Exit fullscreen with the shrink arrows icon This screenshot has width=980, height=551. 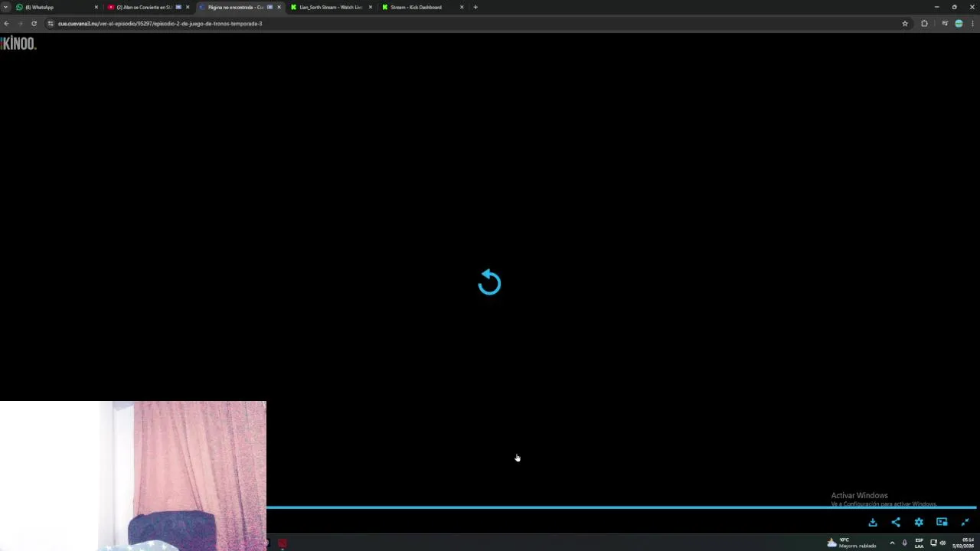coord(965,522)
